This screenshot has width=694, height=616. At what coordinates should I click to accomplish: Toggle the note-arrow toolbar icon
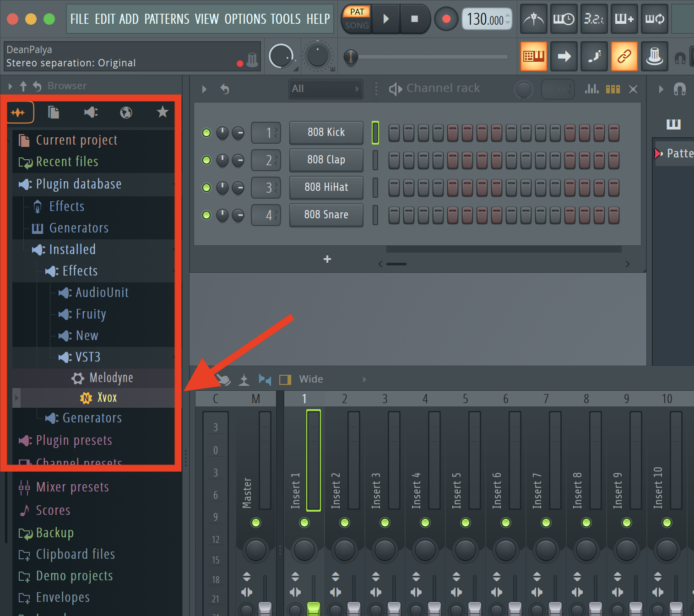(x=594, y=56)
